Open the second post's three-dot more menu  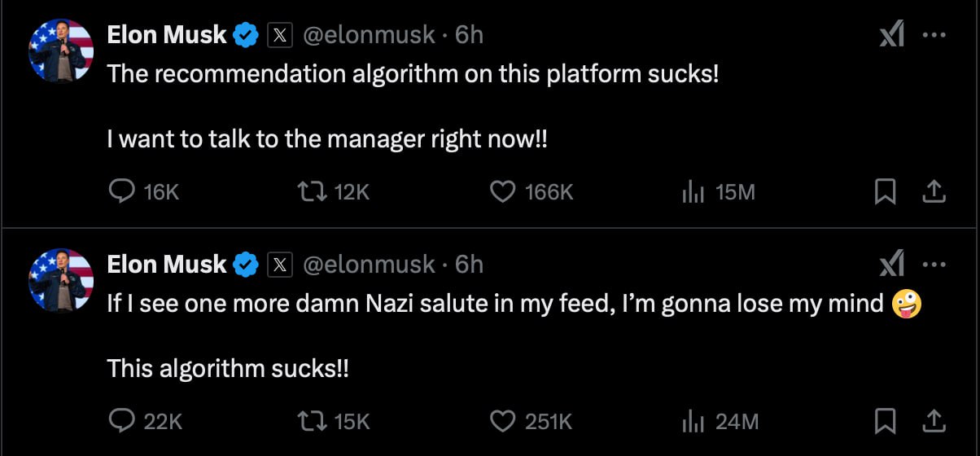coord(934,265)
